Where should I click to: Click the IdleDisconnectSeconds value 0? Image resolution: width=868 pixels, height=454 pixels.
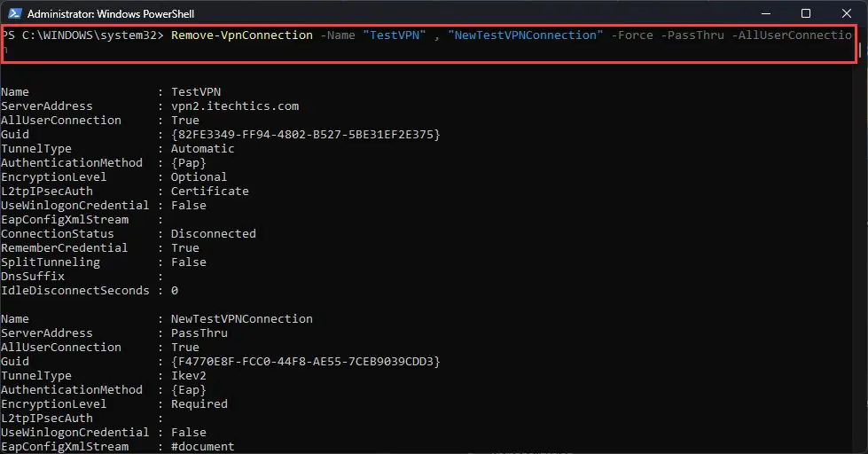point(175,290)
